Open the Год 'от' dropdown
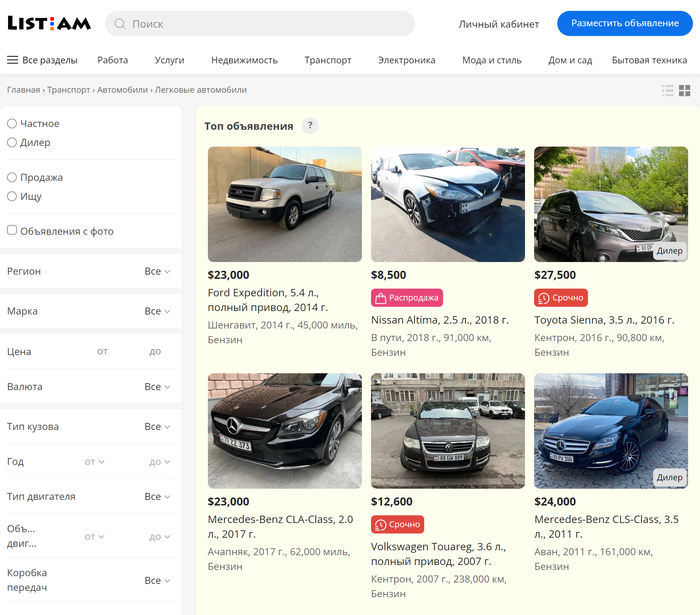 pos(94,462)
